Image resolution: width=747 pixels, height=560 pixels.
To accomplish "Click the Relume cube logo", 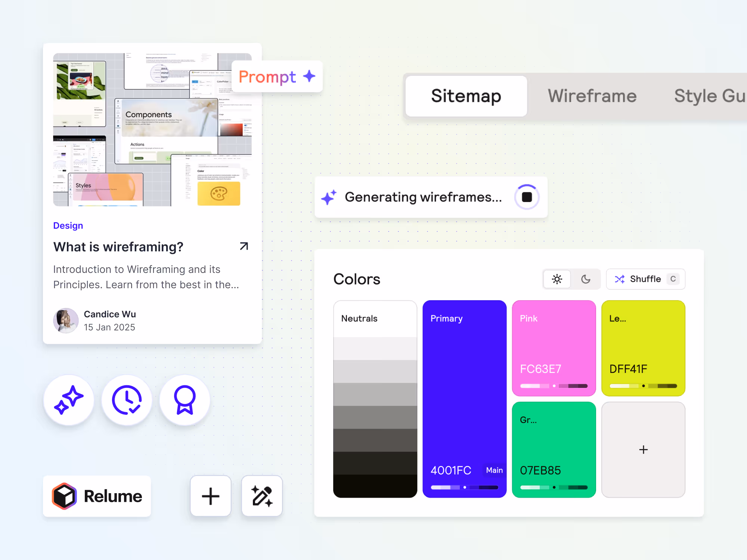I will pyautogui.click(x=64, y=496).
